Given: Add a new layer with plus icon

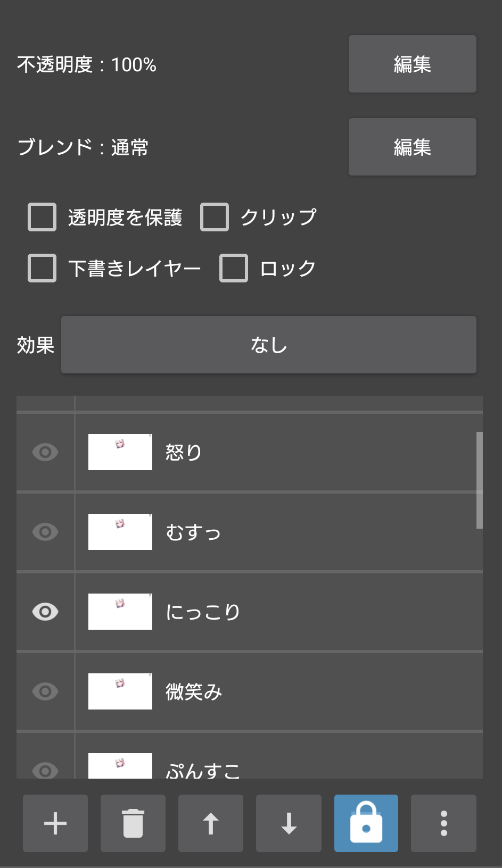Looking at the screenshot, I should [x=55, y=823].
